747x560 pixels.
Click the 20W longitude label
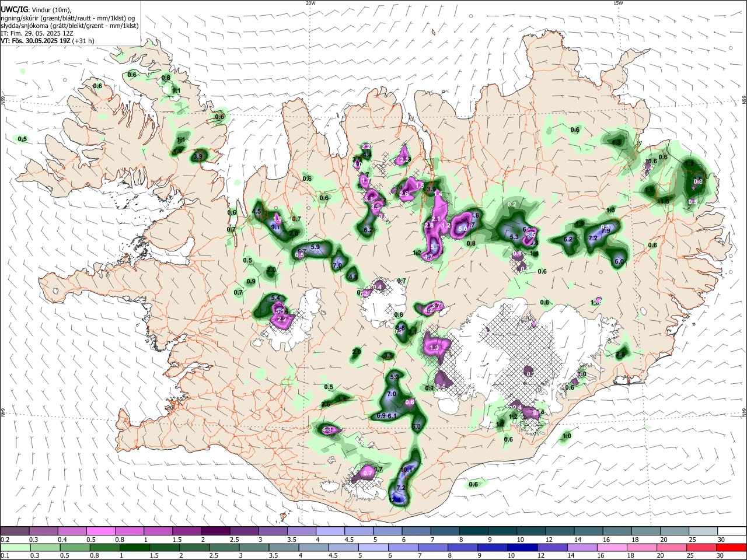(x=310, y=3)
